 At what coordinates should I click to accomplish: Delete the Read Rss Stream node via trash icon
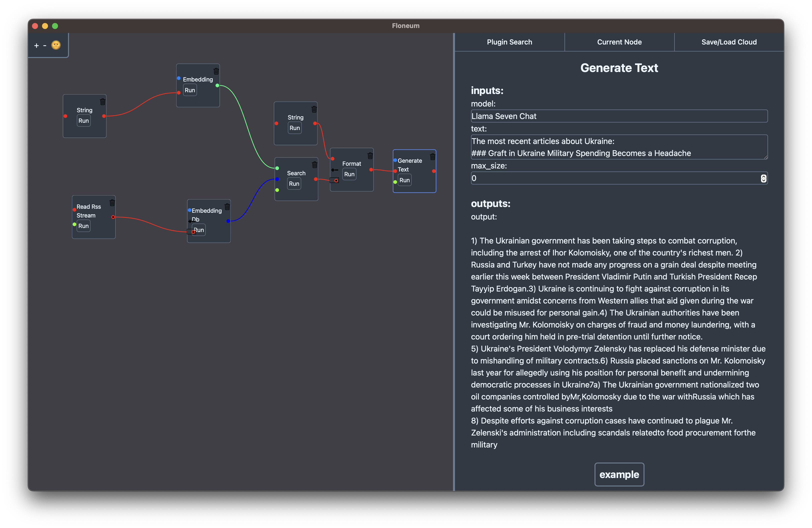(x=112, y=202)
